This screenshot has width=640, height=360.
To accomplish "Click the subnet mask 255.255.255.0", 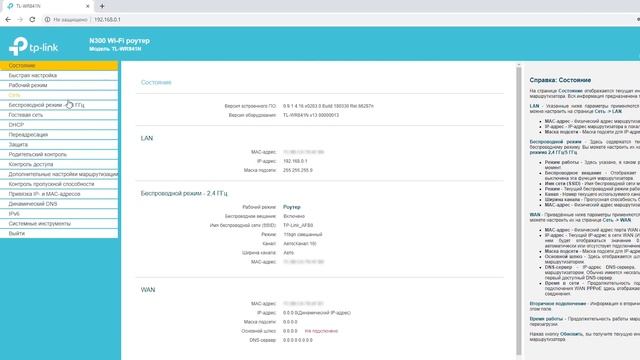I will (x=298, y=170).
